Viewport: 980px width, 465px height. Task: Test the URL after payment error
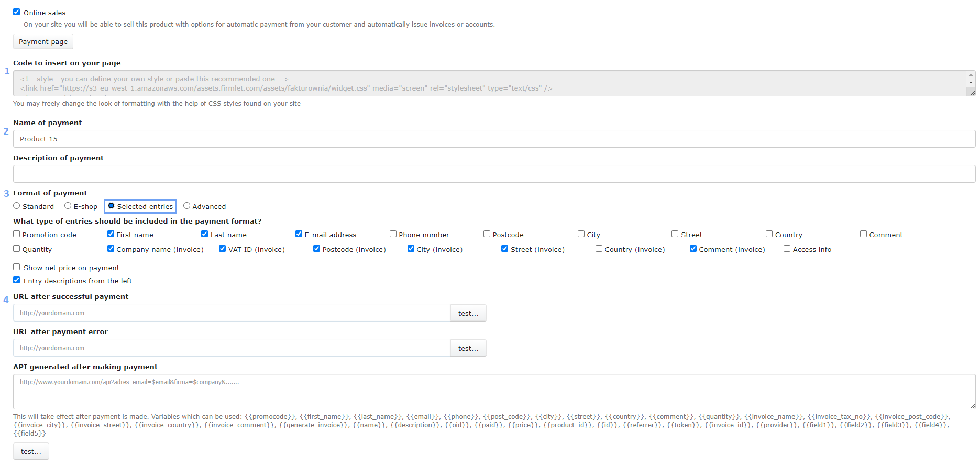pyautogui.click(x=468, y=348)
